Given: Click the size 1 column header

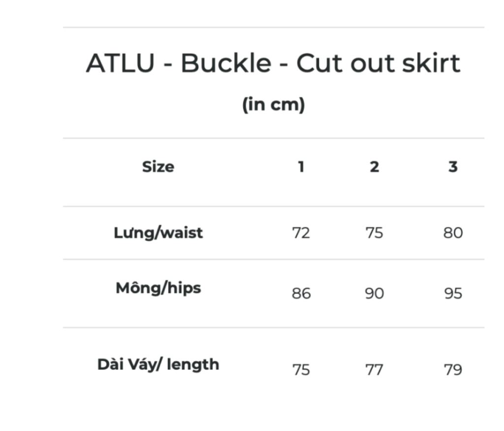Looking at the screenshot, I should pos(301,167).
